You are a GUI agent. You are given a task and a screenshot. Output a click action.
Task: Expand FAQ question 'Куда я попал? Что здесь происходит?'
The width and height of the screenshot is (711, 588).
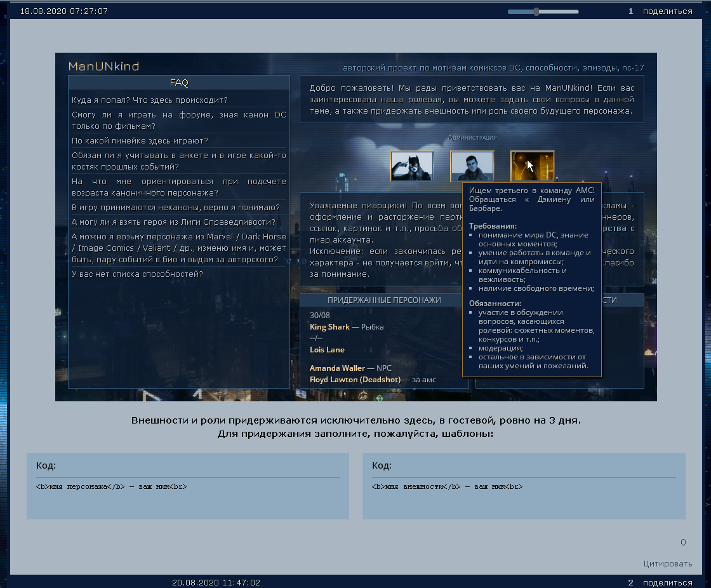(150, 100)
